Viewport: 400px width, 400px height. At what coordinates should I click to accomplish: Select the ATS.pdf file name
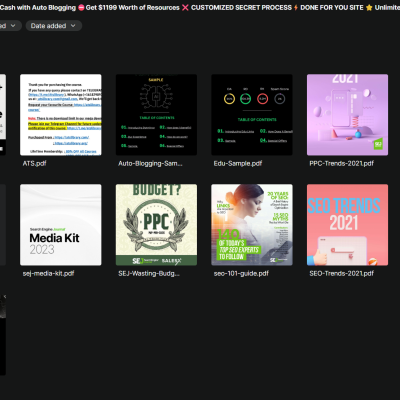click(x=34, y=163)
